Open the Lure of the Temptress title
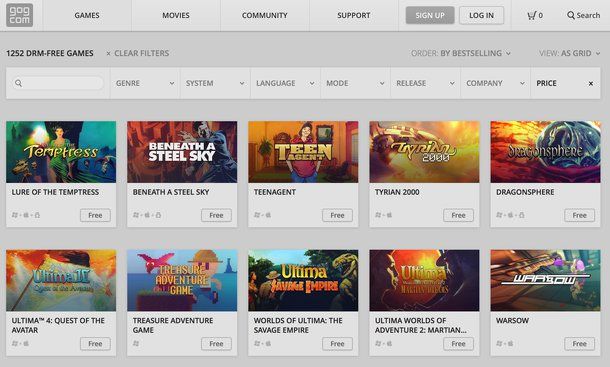 [x=55, y=192]
